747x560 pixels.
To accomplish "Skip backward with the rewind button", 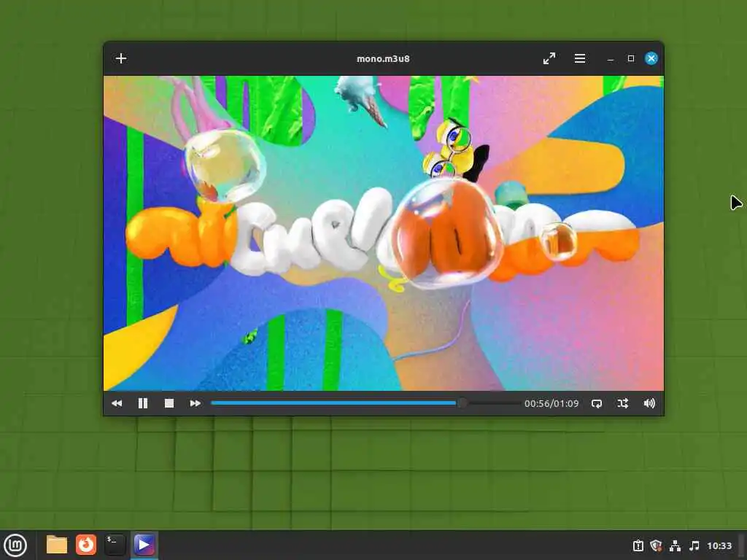I will [117, 403].
